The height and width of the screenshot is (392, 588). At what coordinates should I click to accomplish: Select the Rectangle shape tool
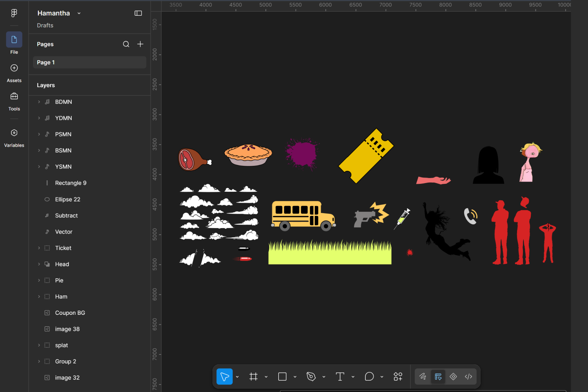tap(282, 377)
